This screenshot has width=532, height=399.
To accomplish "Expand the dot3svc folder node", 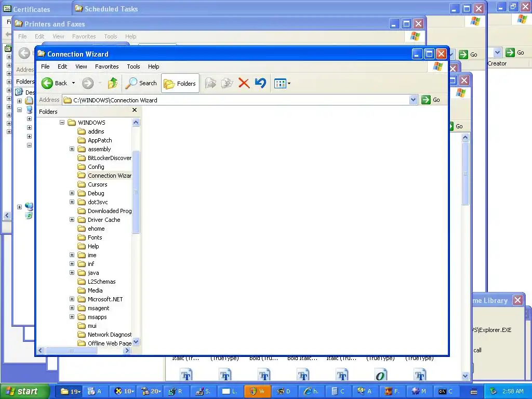I will coord(72,202).
